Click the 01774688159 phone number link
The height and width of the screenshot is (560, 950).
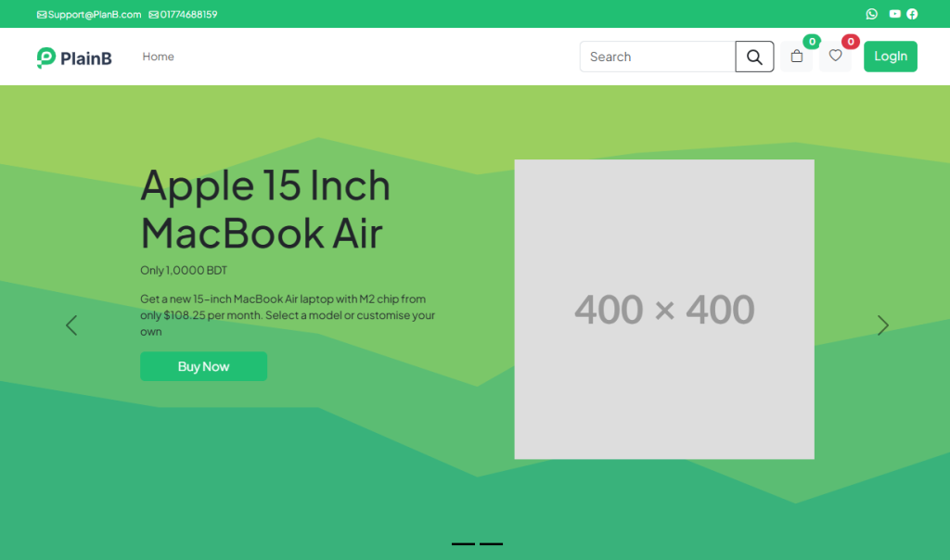click(188, 15)
